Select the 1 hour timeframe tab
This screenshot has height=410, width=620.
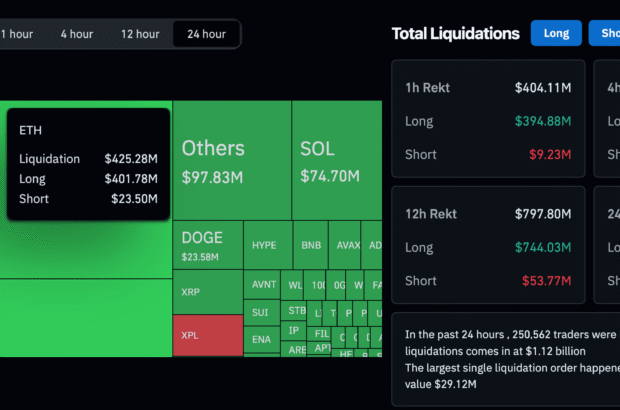16,34
